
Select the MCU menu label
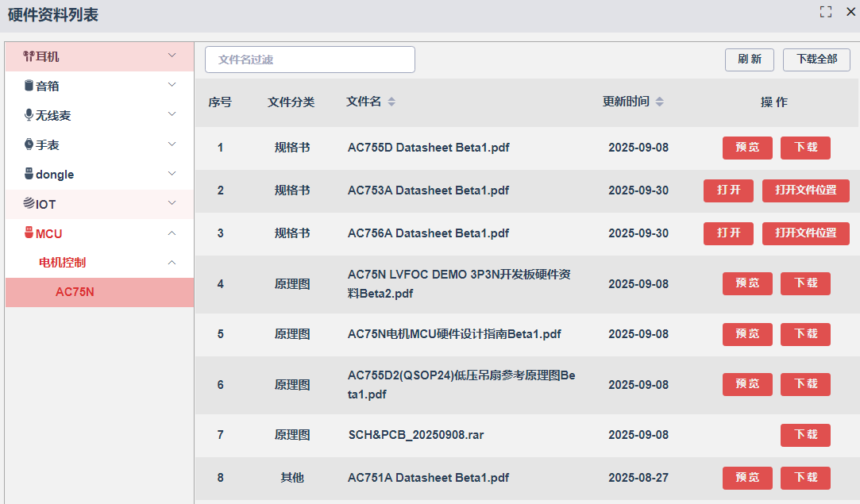coord(48,233)
